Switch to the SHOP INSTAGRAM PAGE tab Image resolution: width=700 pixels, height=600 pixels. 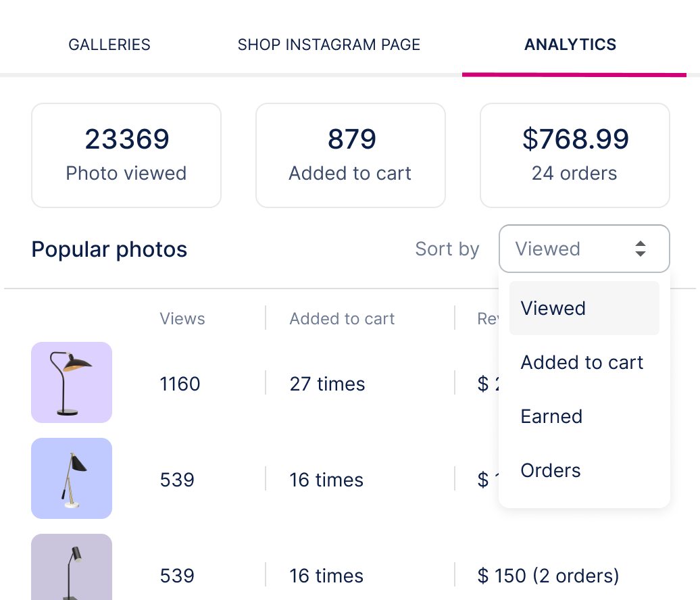coord(329,45)
